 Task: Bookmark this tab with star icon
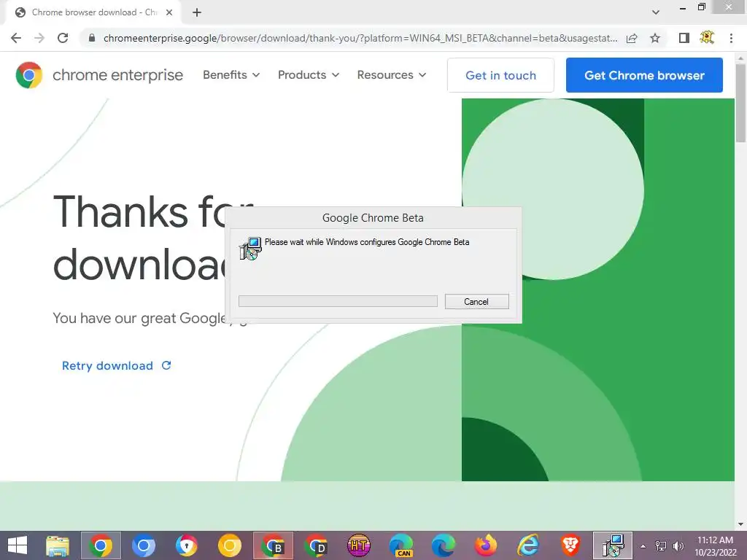point(655,38)
